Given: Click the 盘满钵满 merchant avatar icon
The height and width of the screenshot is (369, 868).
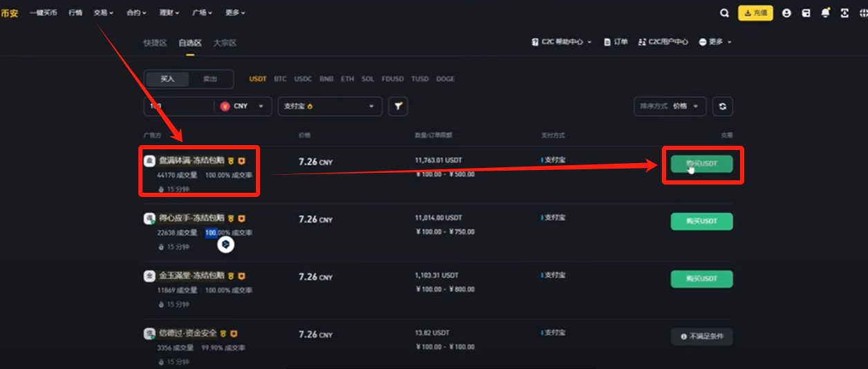Looking at the screenshot, I should click(x=149, y=161).
